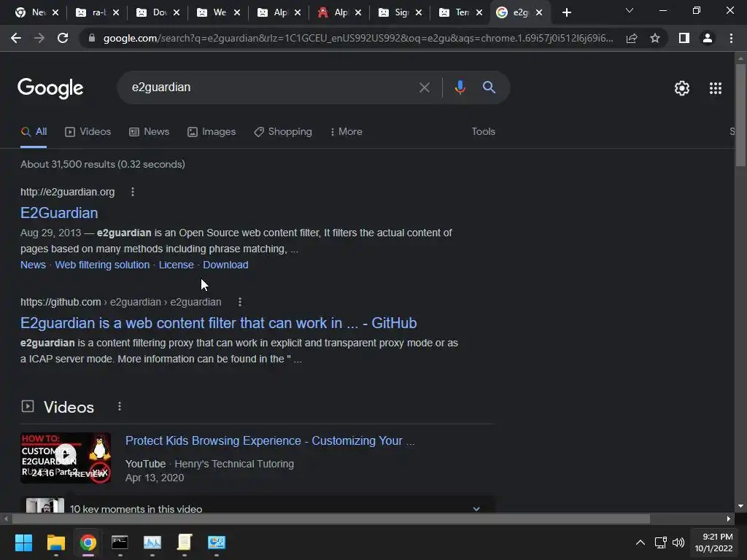Open a new browser tab
The image size is (747, 560).
point(566,12)
